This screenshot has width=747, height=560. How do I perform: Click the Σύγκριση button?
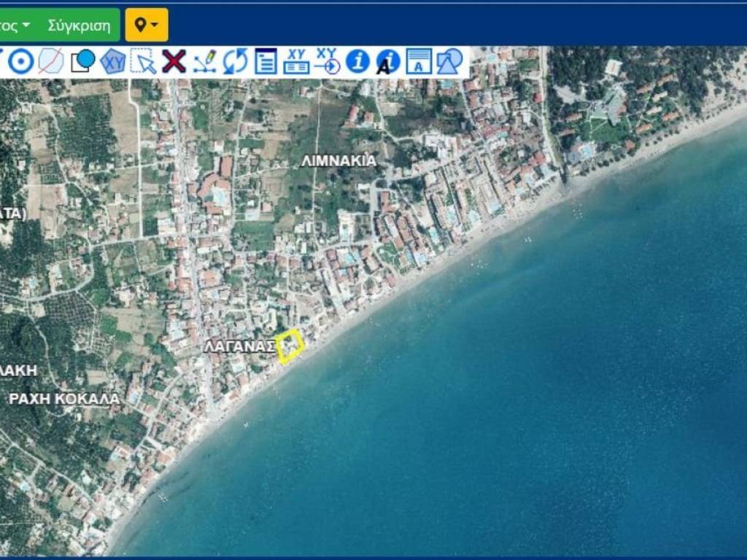coord(79,26)
